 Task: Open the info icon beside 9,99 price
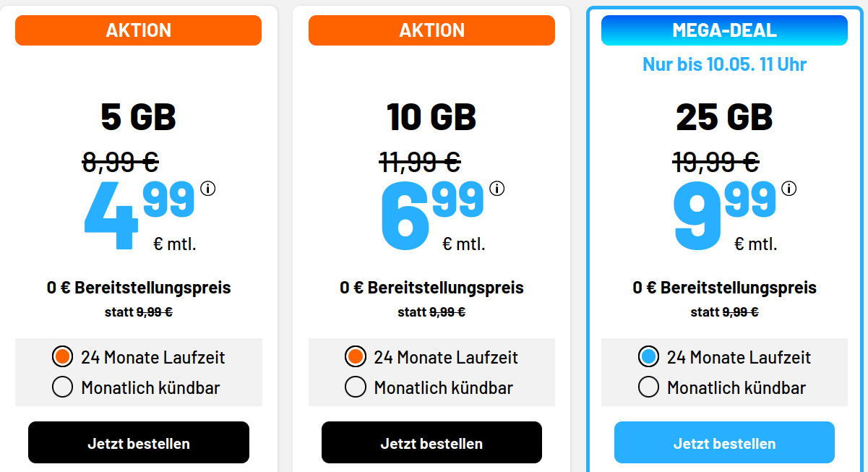click(x=790, y=189)
